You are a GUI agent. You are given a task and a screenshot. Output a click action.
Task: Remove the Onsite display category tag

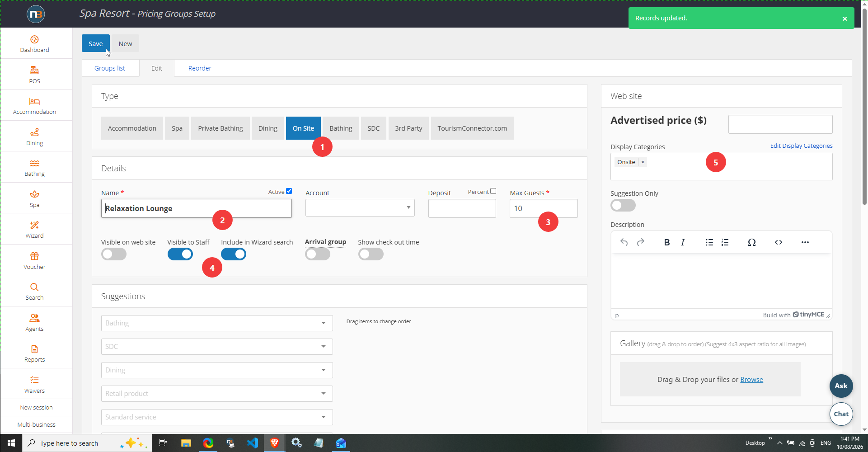[643, 162]
